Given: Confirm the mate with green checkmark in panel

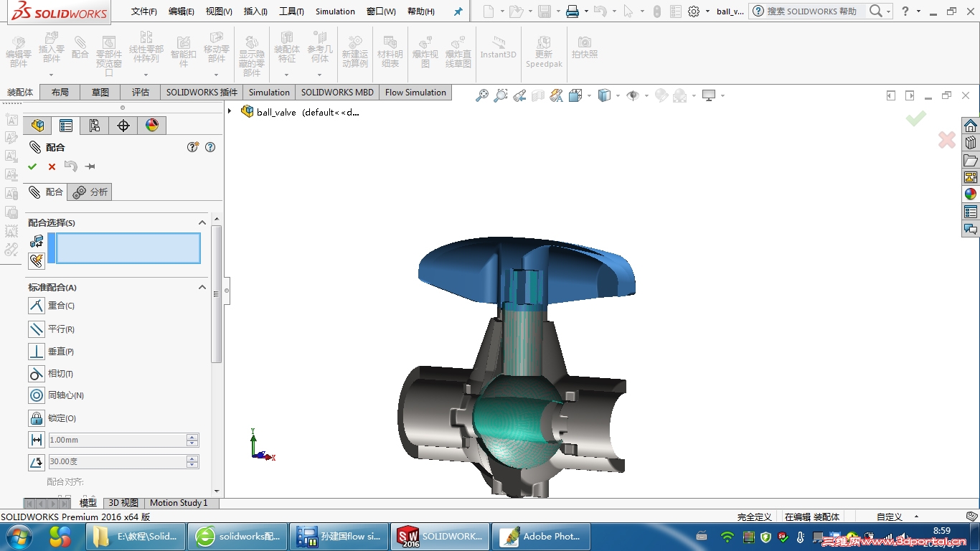Looking at the screenshot, I should pyautogui.click(x=32, y=166).
